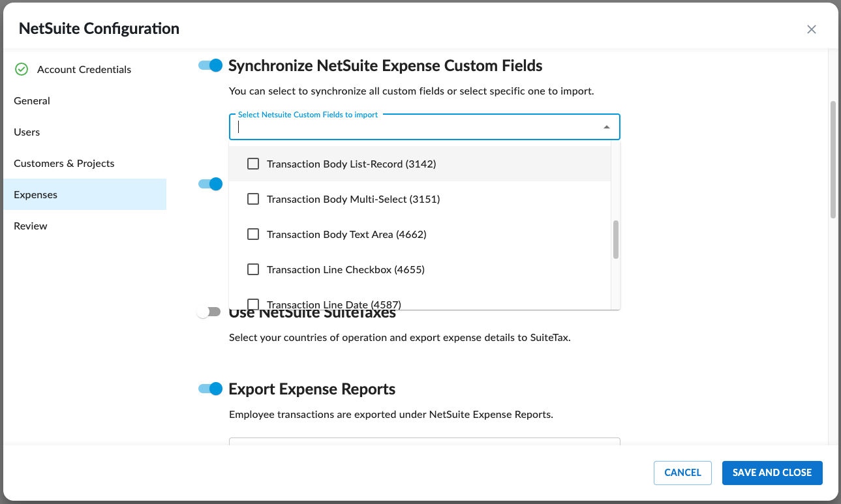Check Transaction Line Checkbox (4655) checkbox
Image resolution: width=841 pixels, height=504 pixels.
(253, 269)
